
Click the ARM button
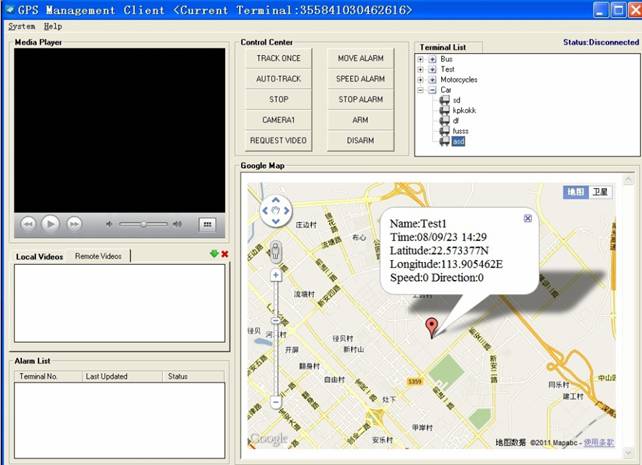click(361, 120)
